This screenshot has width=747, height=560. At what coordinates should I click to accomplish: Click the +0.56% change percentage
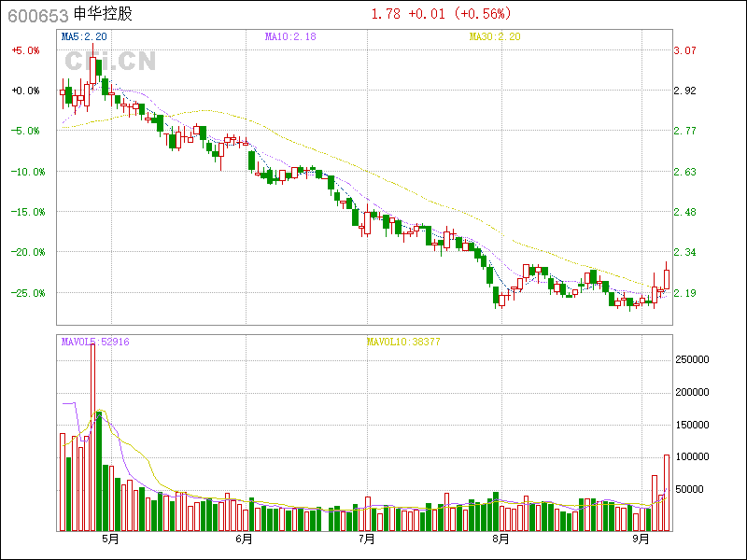tap(485, 14)
